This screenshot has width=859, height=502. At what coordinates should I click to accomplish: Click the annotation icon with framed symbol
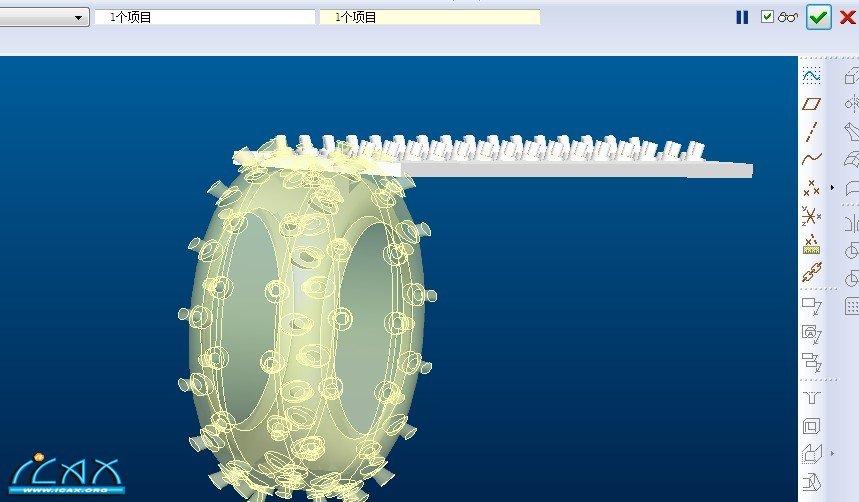click(811, 334)
